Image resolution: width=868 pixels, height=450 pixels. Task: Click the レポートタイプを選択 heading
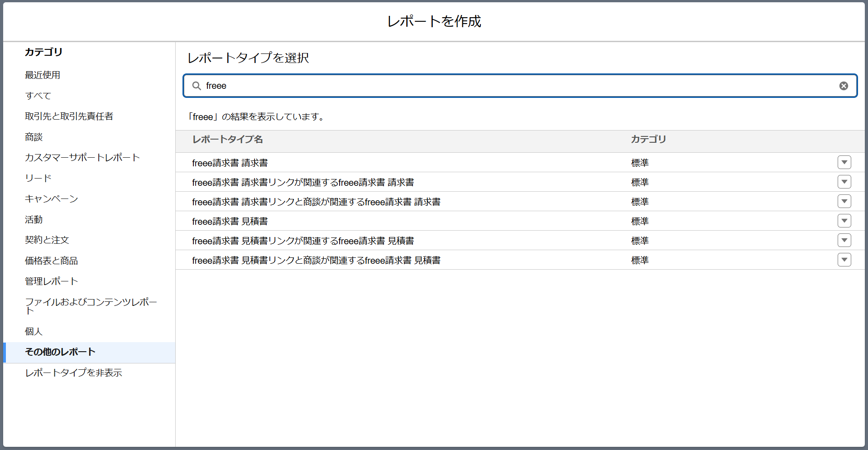pyautogui.click(x=248, y=58)
